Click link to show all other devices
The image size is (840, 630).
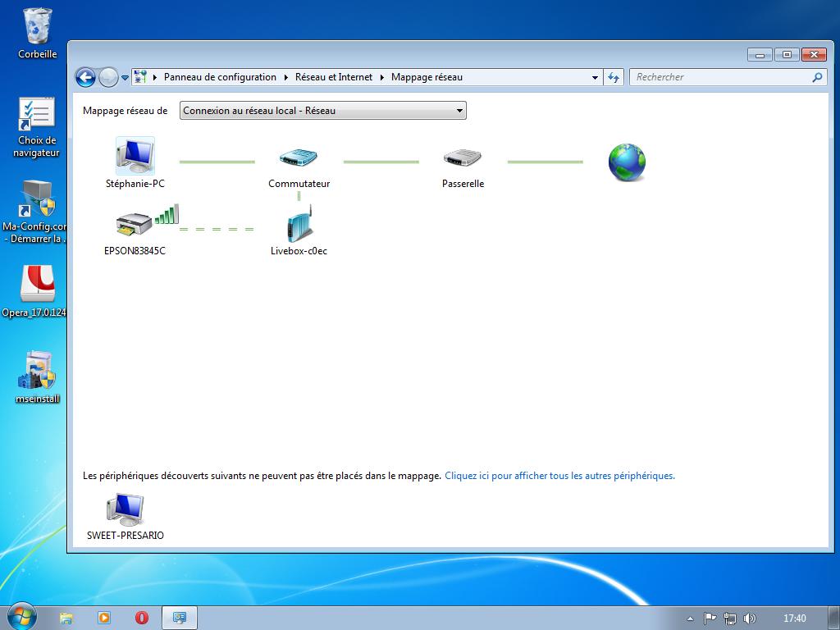pos(559,476)
